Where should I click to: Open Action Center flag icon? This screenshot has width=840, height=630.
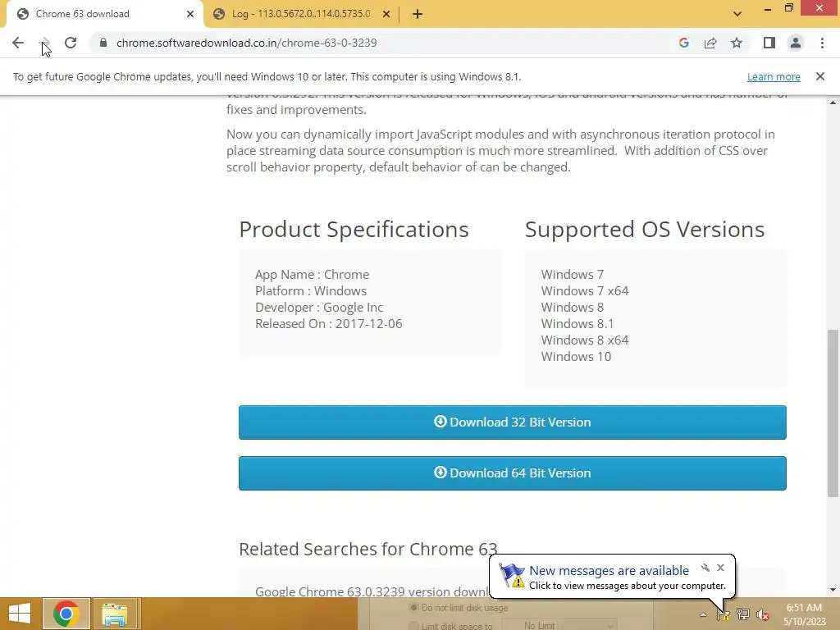click(724, 614)
